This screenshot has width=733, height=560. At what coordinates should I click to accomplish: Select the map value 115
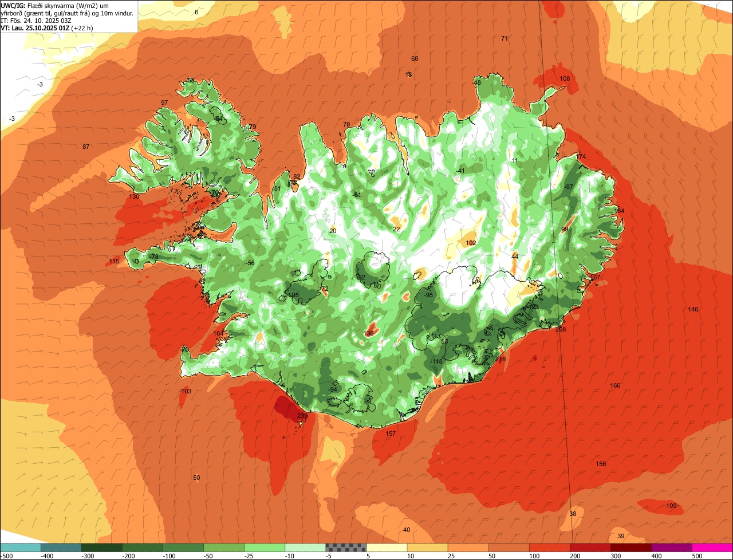tap(115, 262)
